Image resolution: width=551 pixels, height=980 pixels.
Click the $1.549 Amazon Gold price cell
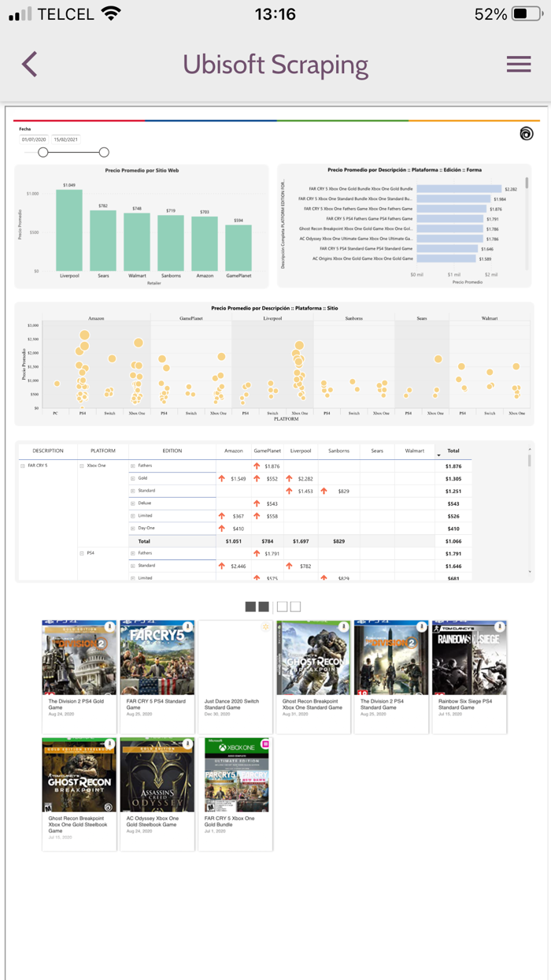point(238,479)
